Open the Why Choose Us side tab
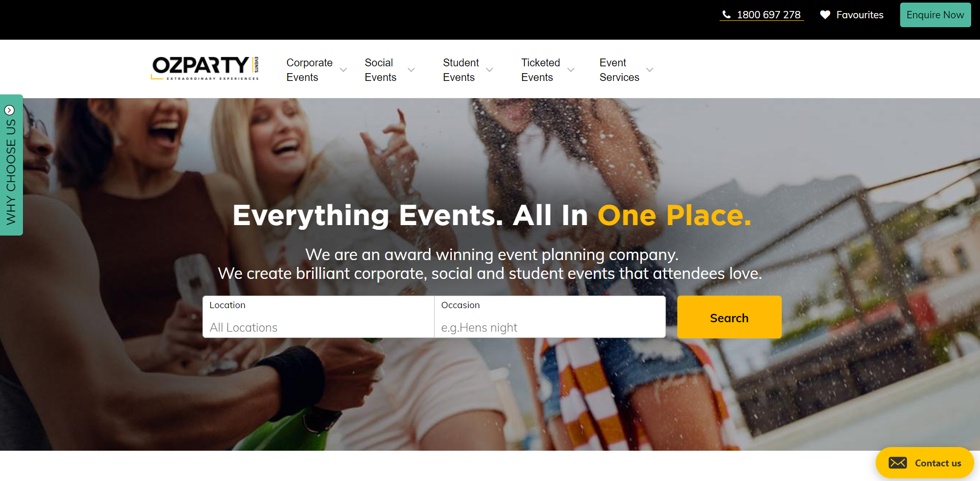 [11, 165]
